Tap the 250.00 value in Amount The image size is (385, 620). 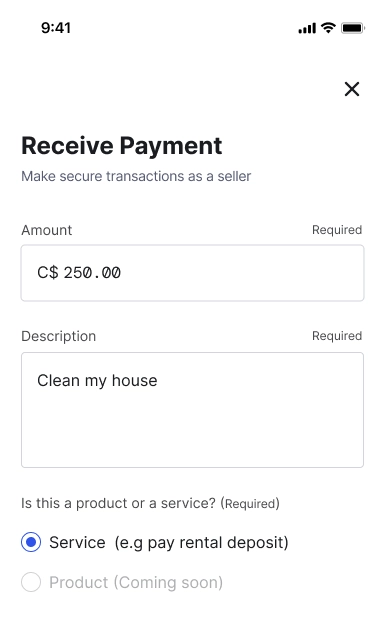(92, 272)
